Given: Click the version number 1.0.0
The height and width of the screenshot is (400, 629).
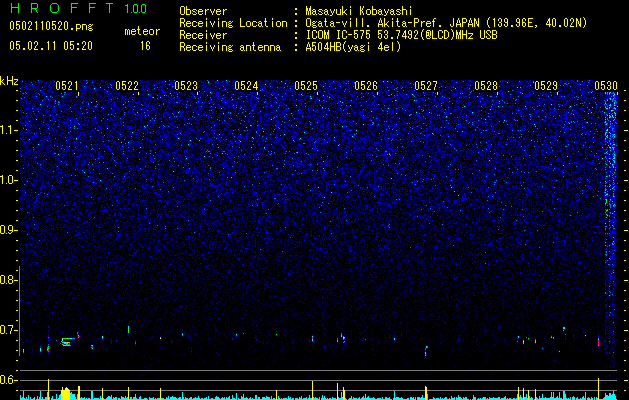Looking at the screenshot, I should point(136,9).
